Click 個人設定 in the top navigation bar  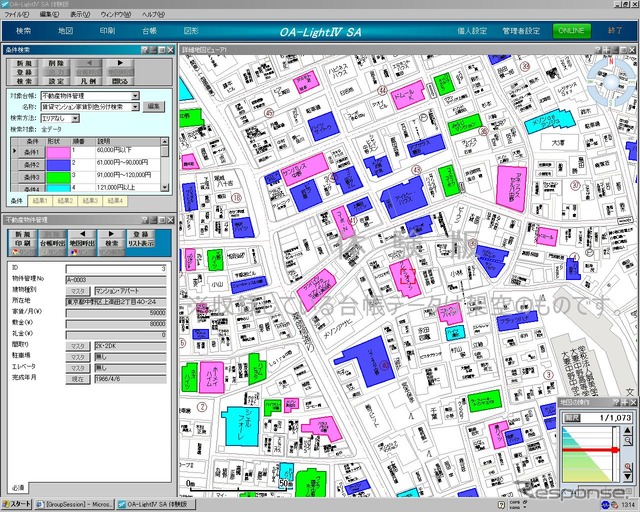pos(472,31)
